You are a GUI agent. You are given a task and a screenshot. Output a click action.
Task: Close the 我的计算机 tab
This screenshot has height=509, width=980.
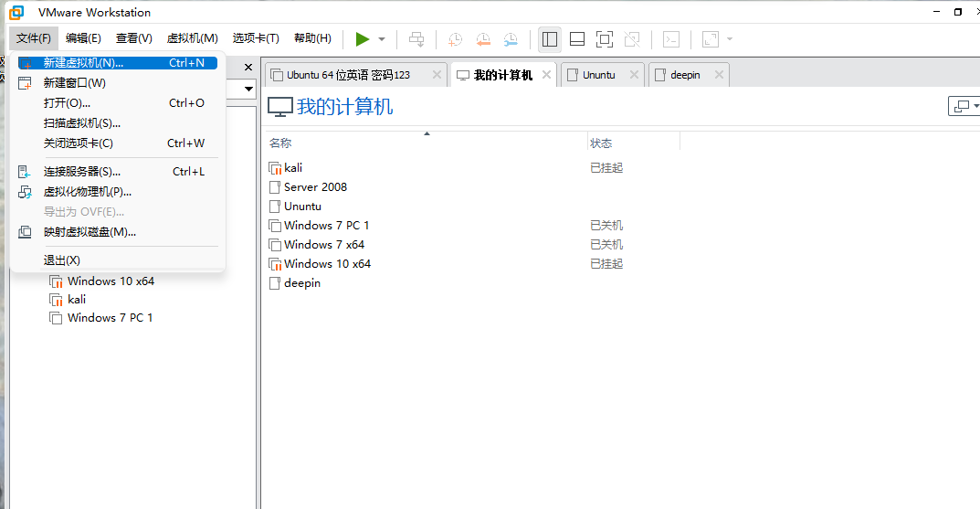tap(546, 74)
